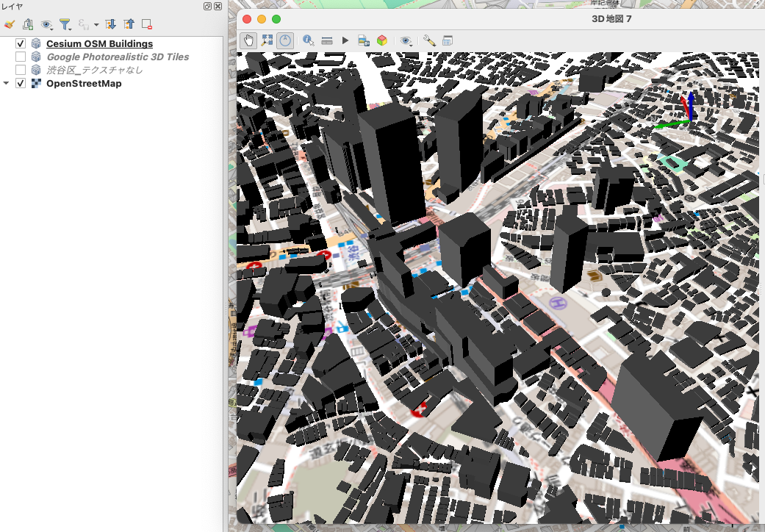Select the camera pan tool
This screenshot has width=765, height=532.
pos(248,40)
